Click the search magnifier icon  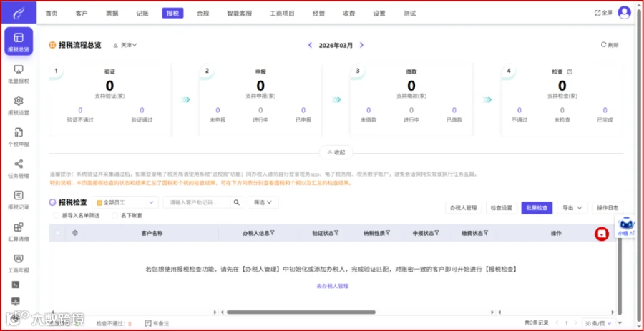(237, 202)
